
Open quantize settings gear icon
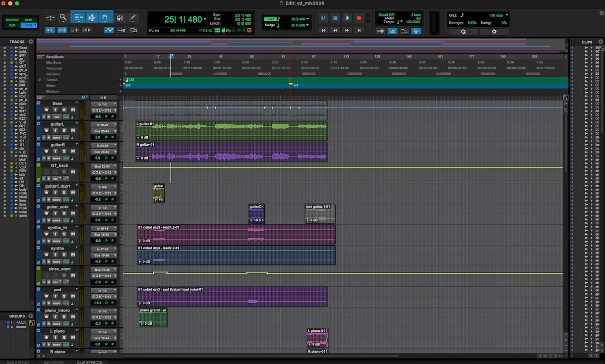(494, 32)
